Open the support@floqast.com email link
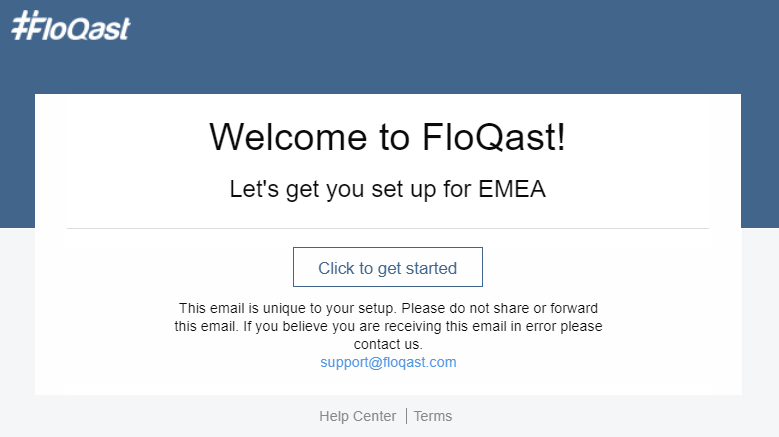Image resolution: width=779 pixels, height=437 pixels. click(388, 362)
